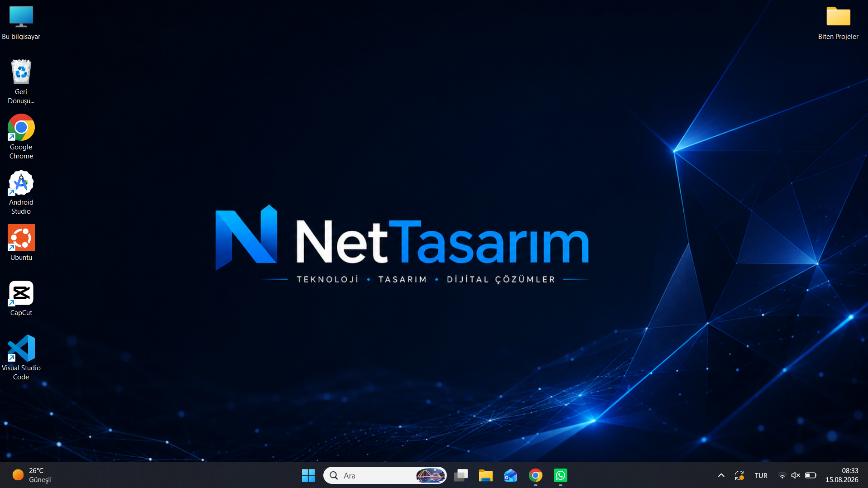This screenshot has width=868, height=488.
Task: Click the battery tray icon
Action: click(810, 475)
